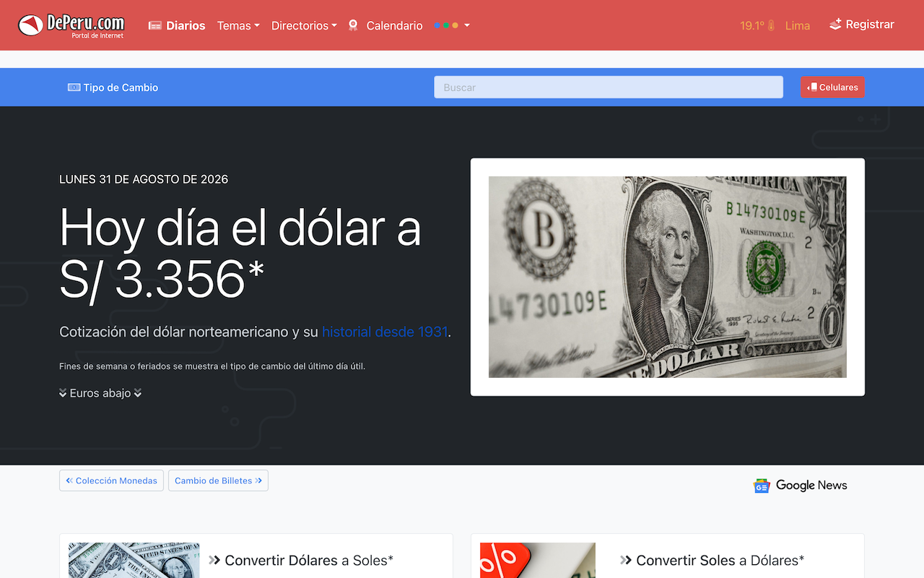Click the Google News icon
Image resolution: width=924 pixels, height=578 pixels.
[762, 486]
